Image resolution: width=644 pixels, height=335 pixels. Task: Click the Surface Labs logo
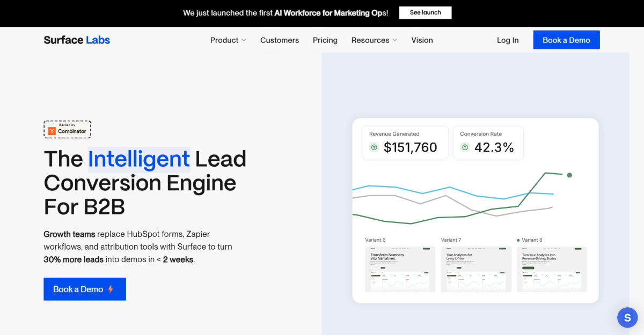pos(77,40)
